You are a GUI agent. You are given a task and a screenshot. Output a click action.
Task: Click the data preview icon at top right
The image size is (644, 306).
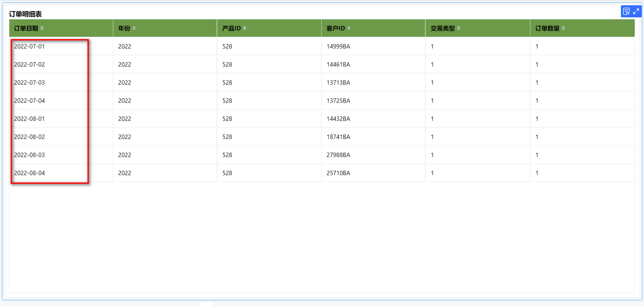627,12
